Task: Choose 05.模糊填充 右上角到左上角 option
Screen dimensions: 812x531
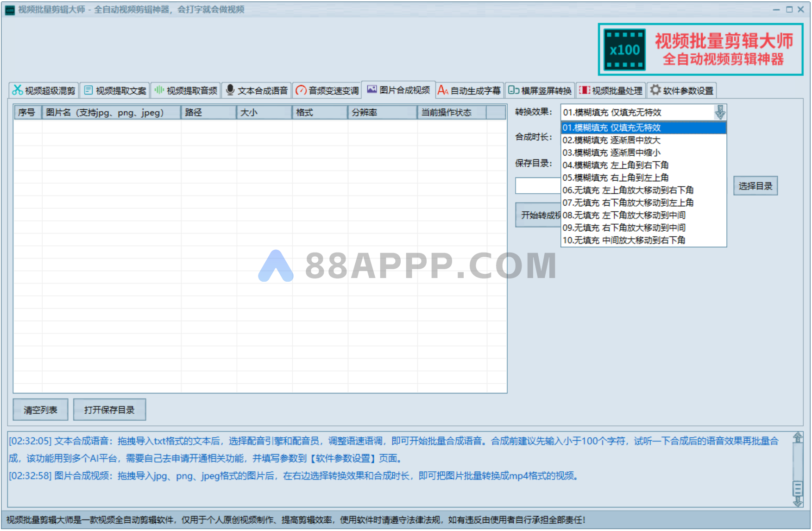Action: click(x=643, y=177)
